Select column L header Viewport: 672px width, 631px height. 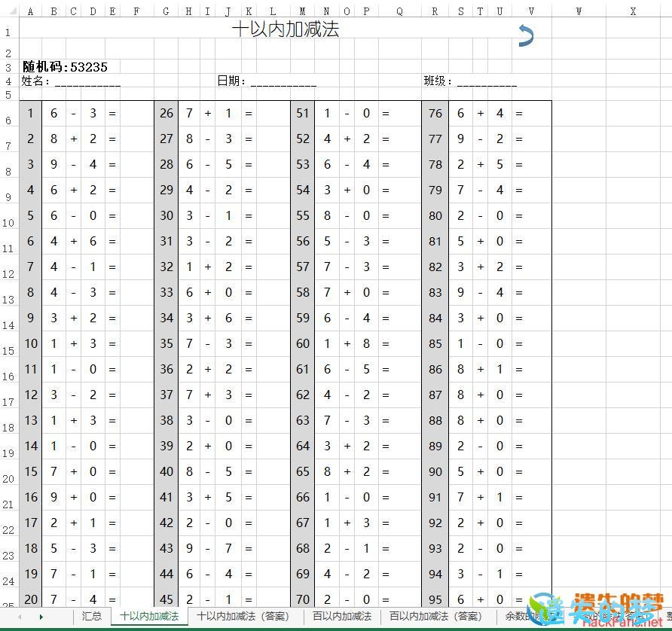[273, 11]
